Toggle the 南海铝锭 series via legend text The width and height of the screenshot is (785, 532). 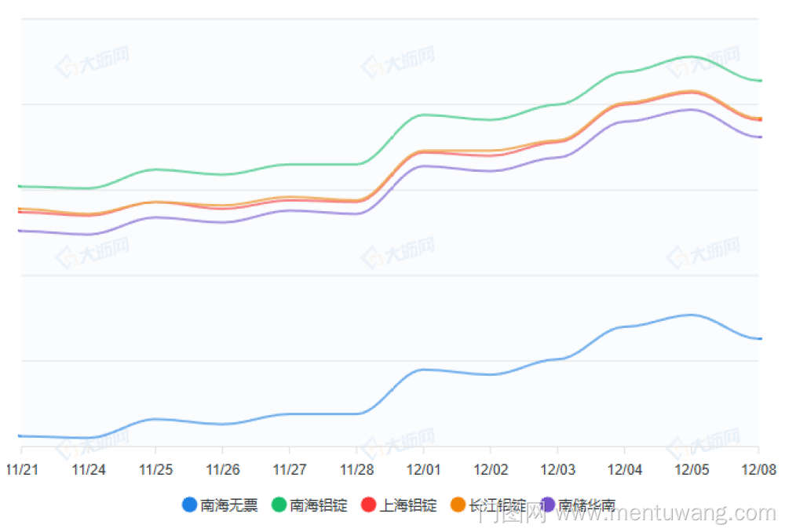tap(318, 505)
